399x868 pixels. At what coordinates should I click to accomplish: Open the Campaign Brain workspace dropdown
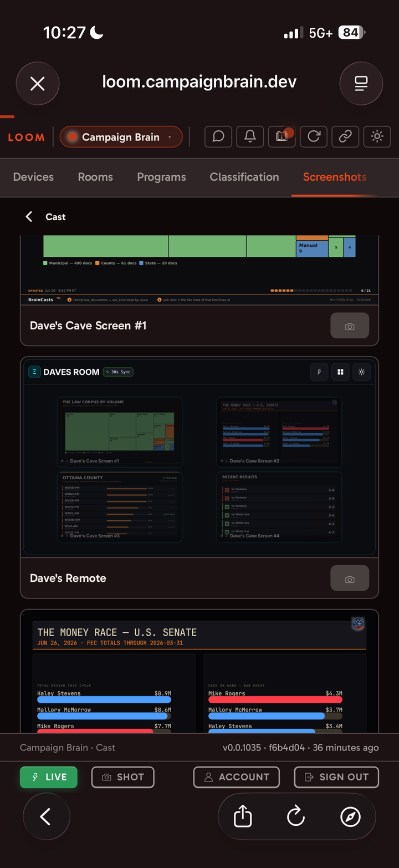pos(121,137)
